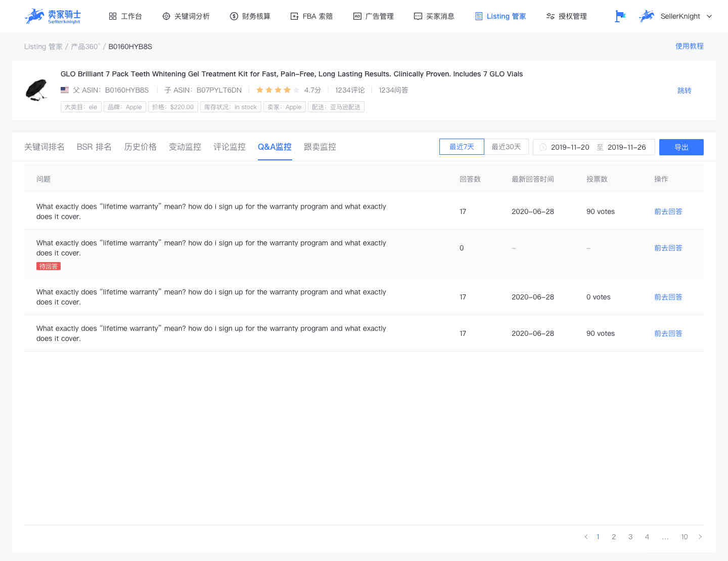
Task: Switch to 跟卖监控 tab
Action: click(320, 147)
